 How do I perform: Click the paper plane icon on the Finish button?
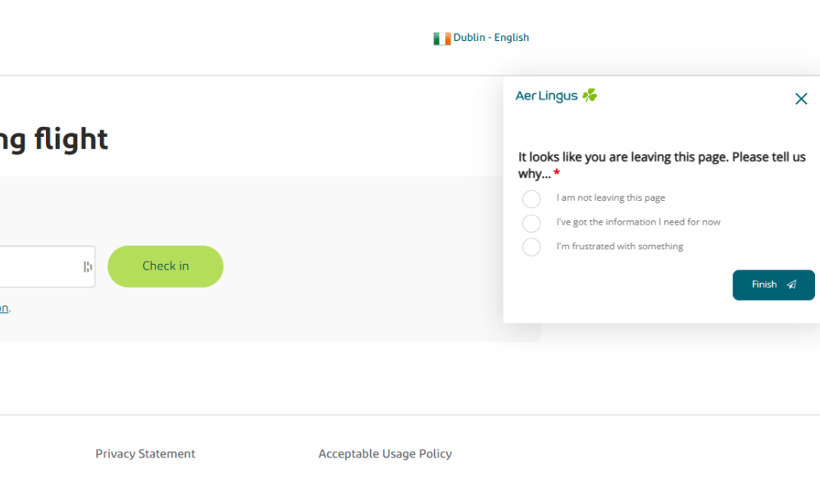pos(790,284)
